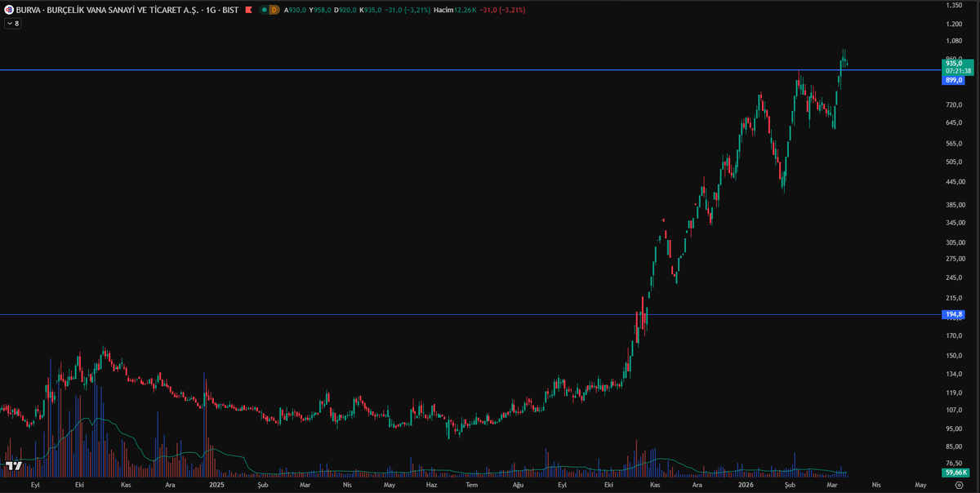980x493 pixels.
Task: Click the low price value D920,0
Action: (345, 10)
